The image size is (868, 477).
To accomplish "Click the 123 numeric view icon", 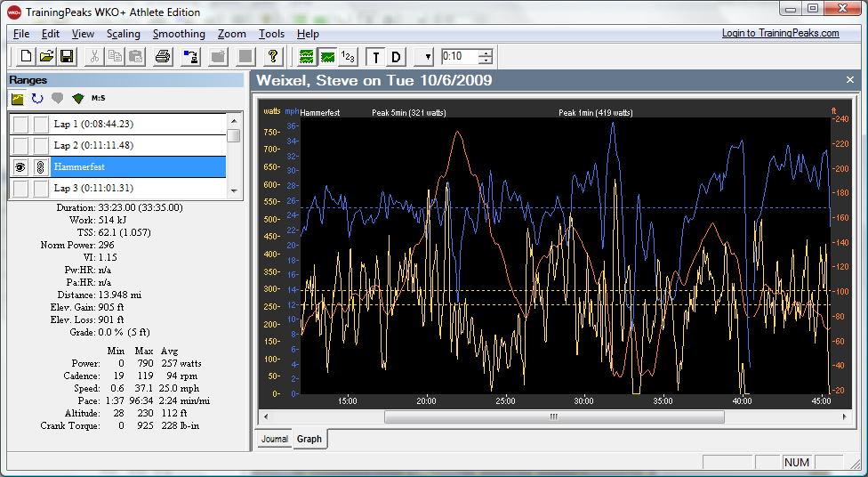I will click(x=348, y=56).
